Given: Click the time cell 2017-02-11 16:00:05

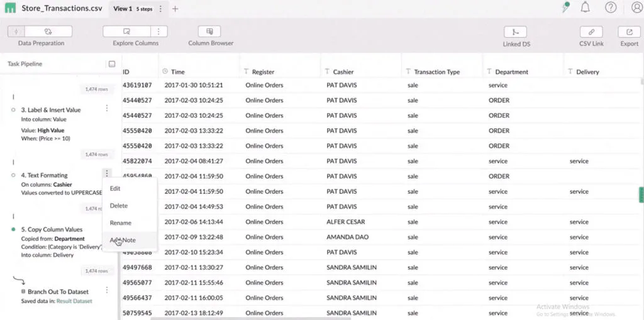Looking at the screenshot, I should [194, 298].
